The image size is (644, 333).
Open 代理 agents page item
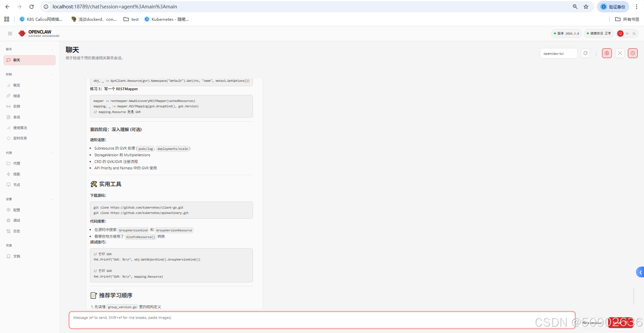pyautogui.click(x=30, y=163)
